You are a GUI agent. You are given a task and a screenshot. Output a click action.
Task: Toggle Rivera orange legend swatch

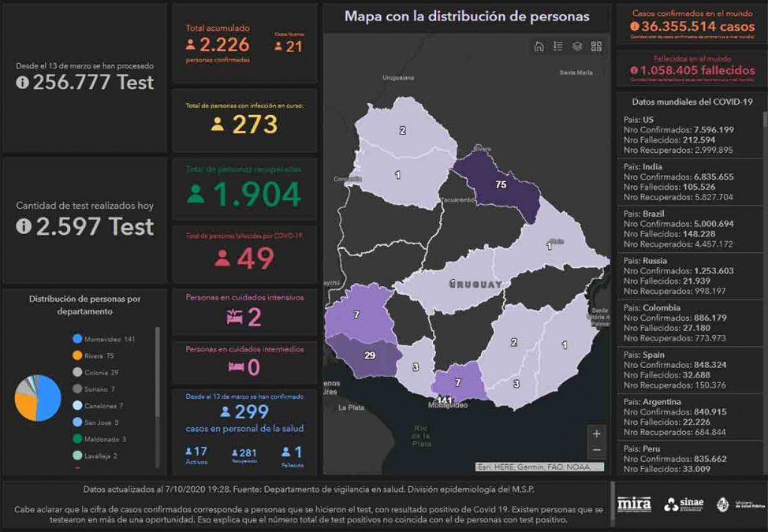(77, 355)
